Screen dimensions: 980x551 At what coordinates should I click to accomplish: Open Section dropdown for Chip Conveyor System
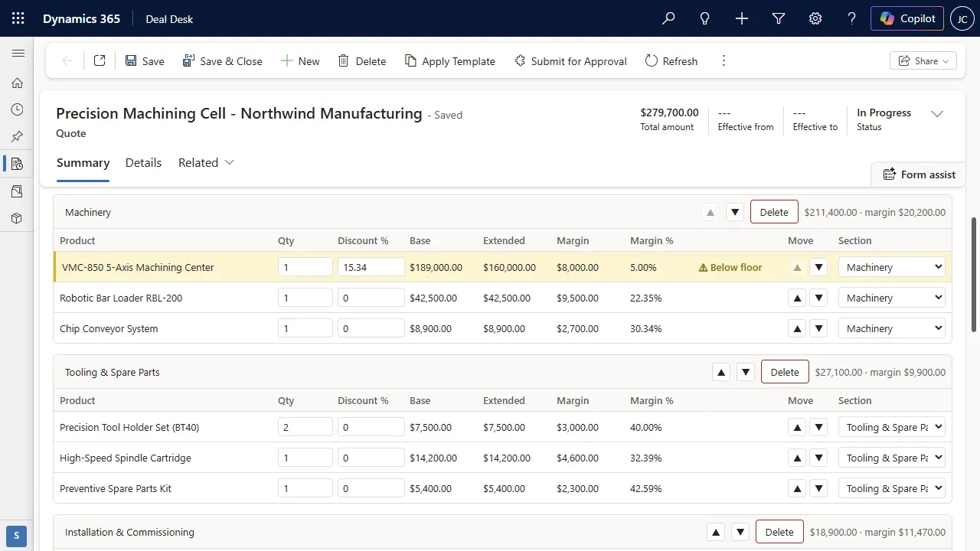click(x=892, y=328)
